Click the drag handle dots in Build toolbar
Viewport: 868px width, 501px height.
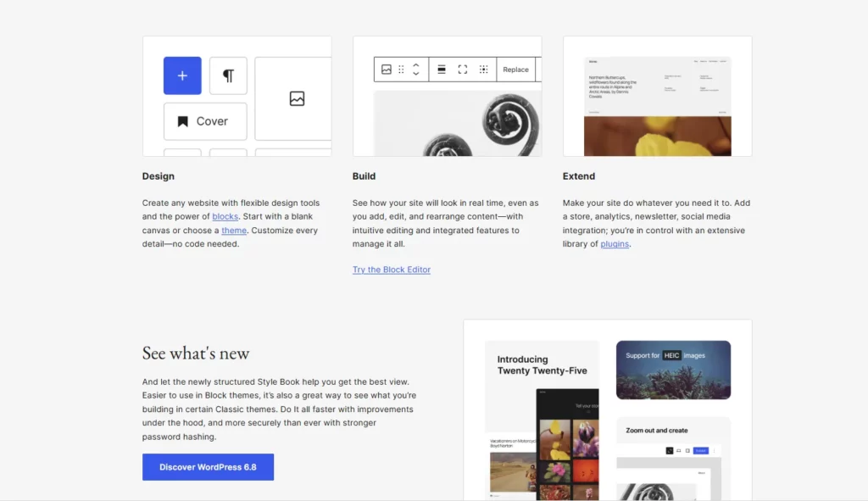point(401,70)
